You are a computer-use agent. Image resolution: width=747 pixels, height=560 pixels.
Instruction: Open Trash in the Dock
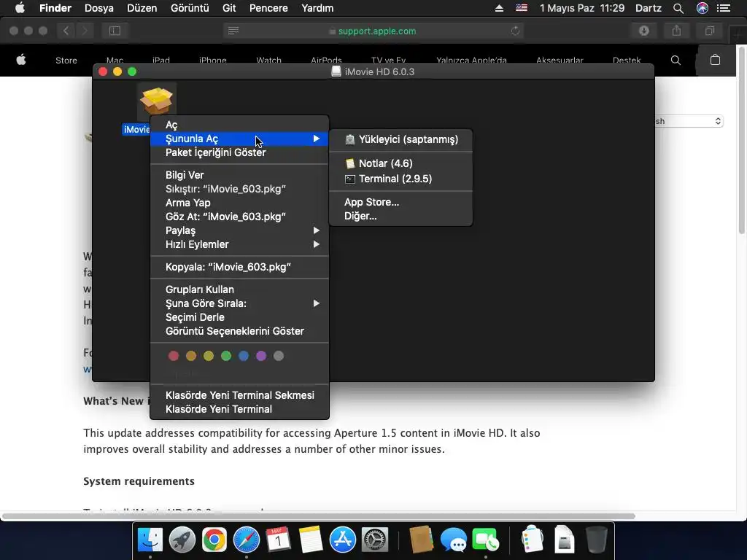(596, 540)
